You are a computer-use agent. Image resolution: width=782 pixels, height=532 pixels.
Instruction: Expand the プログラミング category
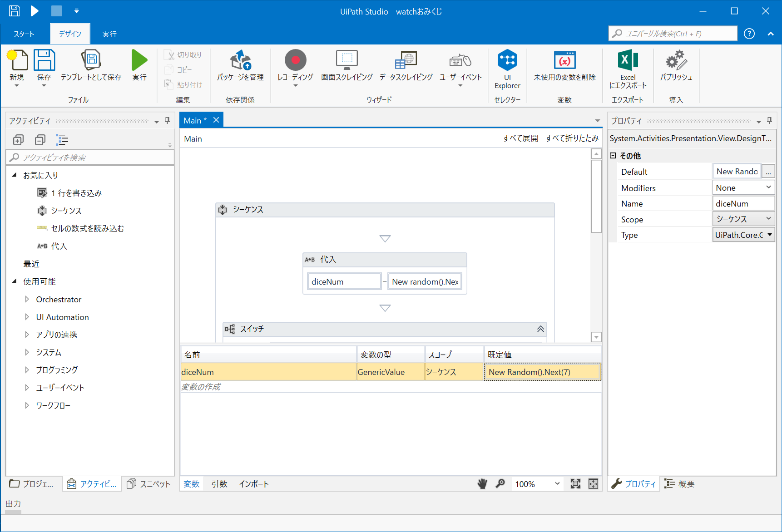pyautogui.click(x=27, y=370)
